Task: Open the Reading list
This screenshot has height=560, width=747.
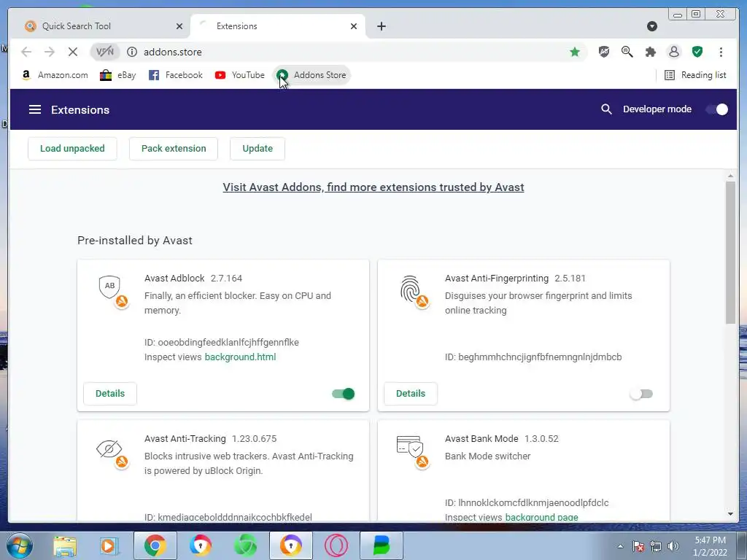Action: [x=695, y=75]
